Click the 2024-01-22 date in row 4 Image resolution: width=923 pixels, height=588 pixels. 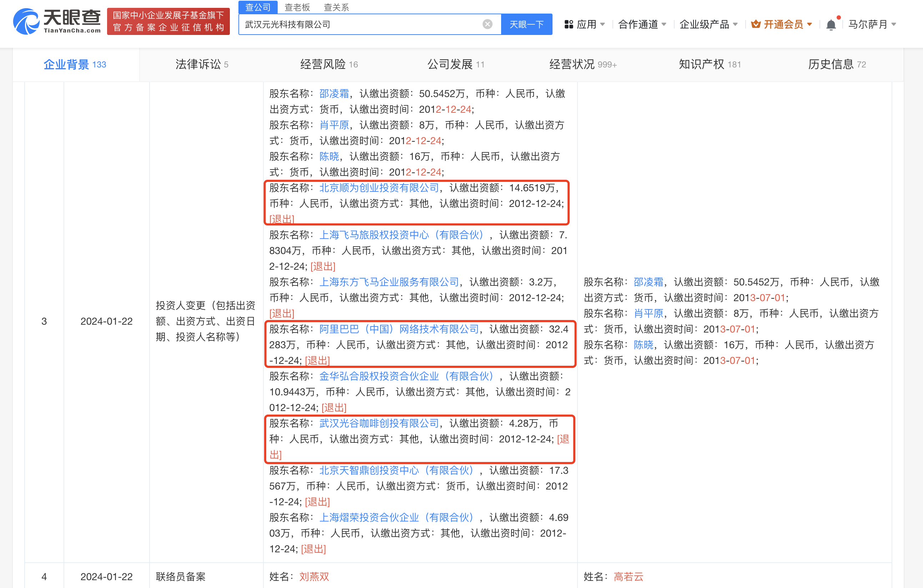[x=106, y=577]
